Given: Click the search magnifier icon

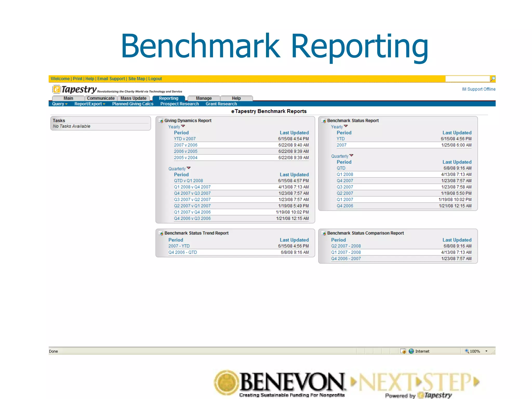Looking at the screenshot, I should click(x=493, y=78).
